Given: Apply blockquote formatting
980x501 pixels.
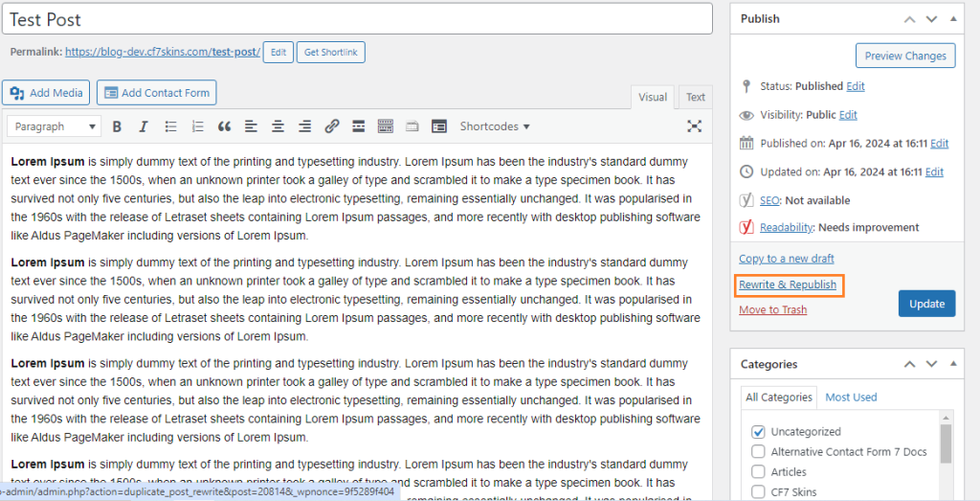Looking at the screenshot, I should coord(225,126).
